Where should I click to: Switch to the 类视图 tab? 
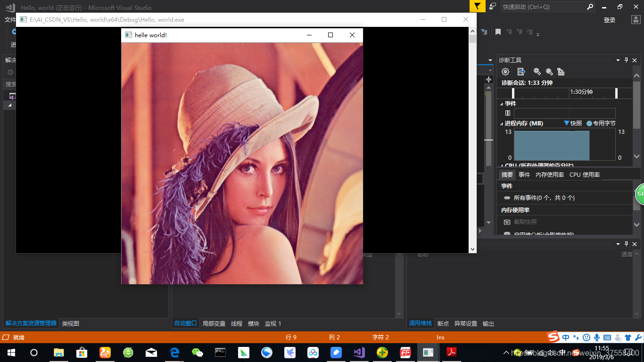point(71,324)
